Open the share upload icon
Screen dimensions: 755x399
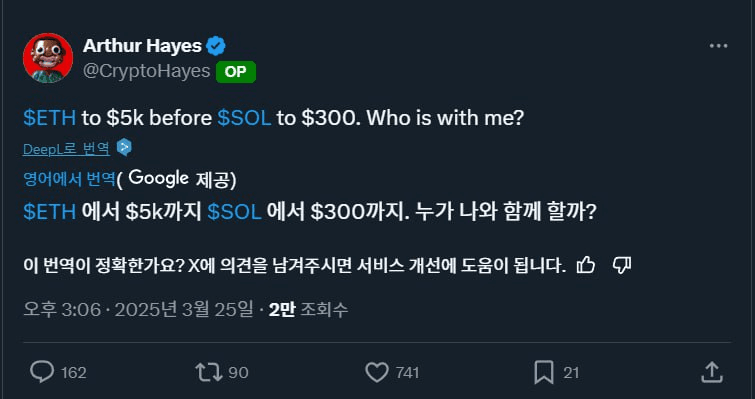(712, 373)
